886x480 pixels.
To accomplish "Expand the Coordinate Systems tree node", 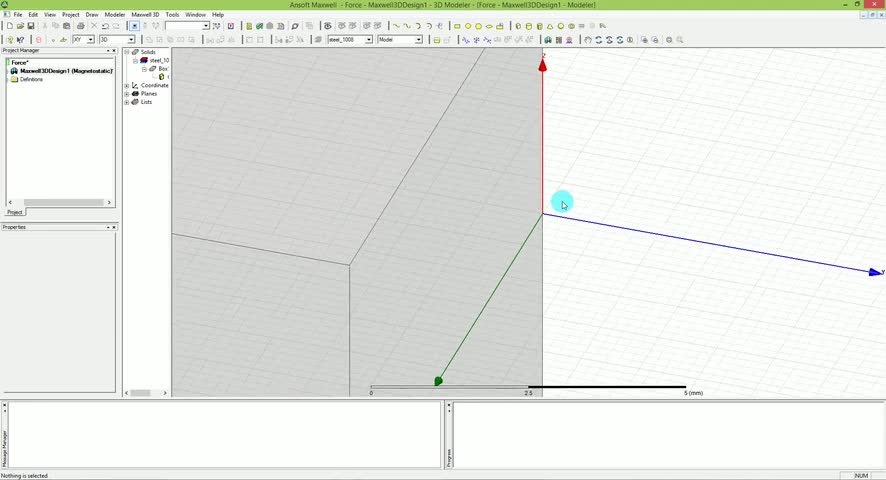I will 127,85.
